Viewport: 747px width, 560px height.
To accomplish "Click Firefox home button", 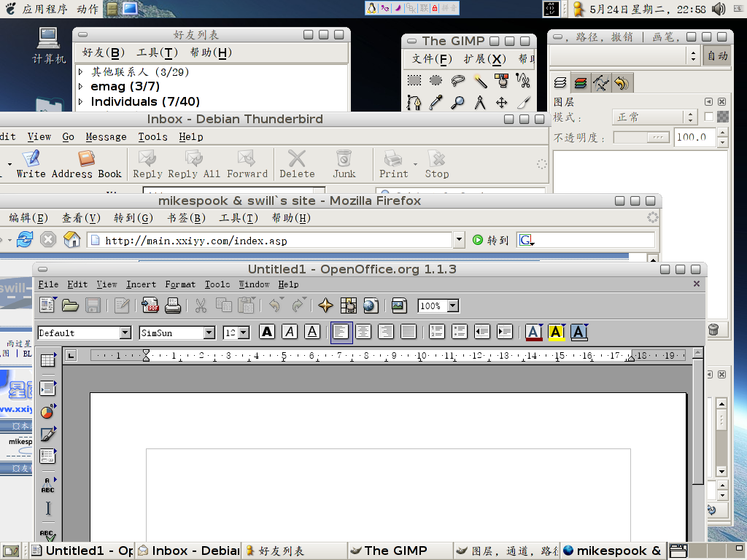I will pyautogui.click(x=71, y=239).
